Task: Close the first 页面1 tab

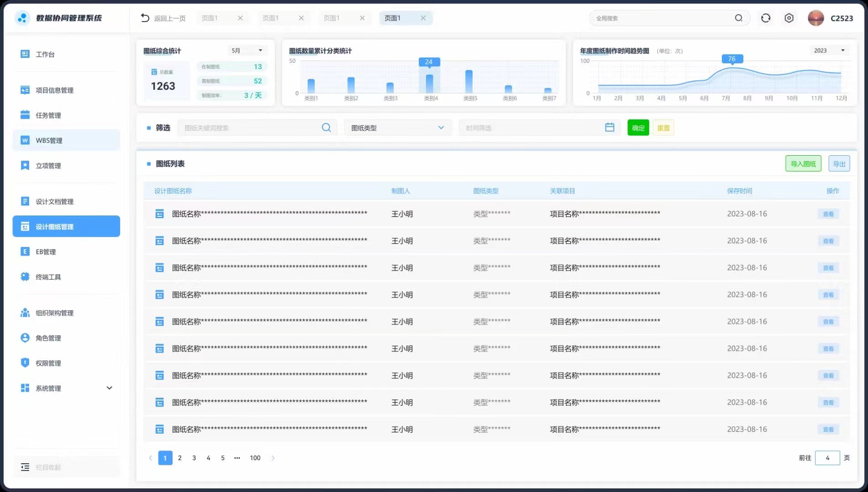Action: coord(240,18)
